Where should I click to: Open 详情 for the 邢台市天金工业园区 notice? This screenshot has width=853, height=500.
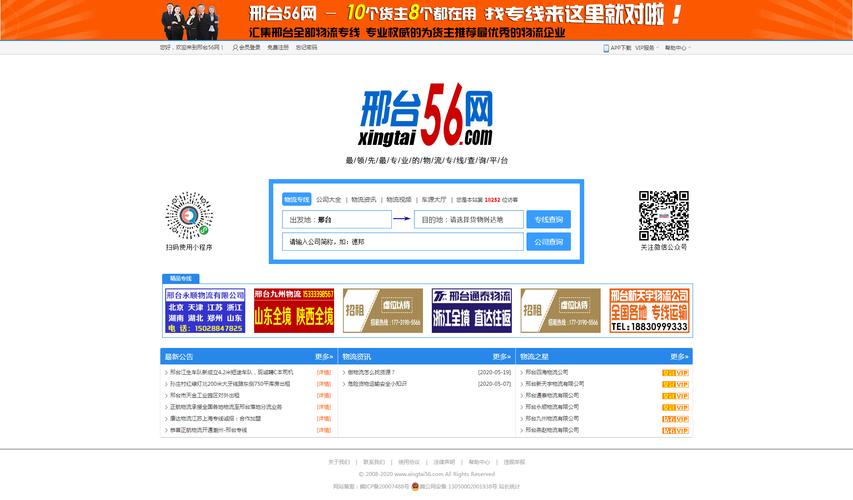pos(324,396)
